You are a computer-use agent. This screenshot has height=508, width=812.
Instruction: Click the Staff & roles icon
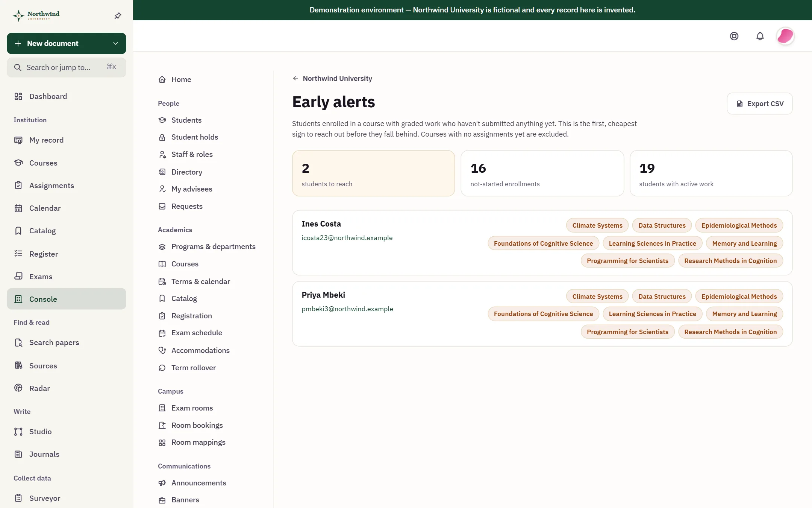tap(162, 154)
